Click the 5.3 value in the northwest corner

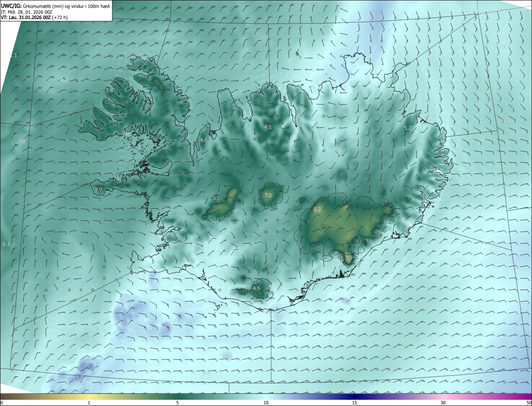coord(13,55)
